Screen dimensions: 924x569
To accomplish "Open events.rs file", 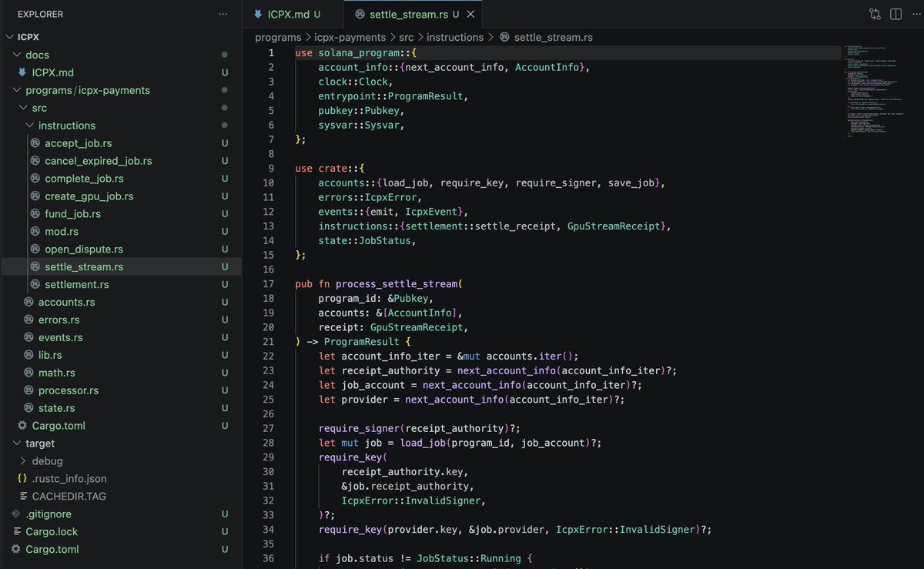I will [61, 338].
